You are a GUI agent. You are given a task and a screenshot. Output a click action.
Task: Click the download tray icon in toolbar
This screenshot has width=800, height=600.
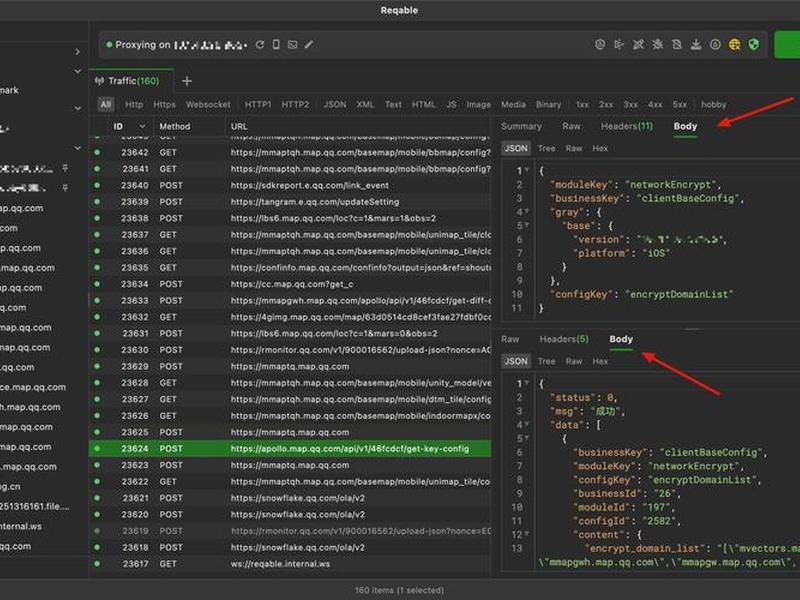point(696,45)
